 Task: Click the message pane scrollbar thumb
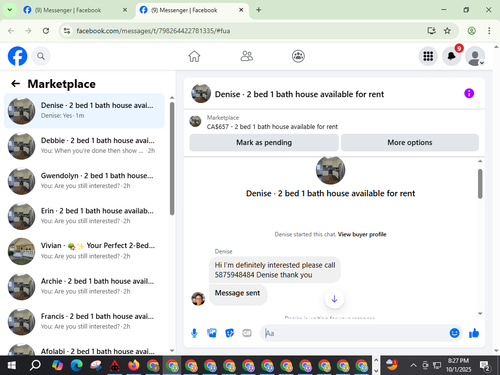(480, 183)
